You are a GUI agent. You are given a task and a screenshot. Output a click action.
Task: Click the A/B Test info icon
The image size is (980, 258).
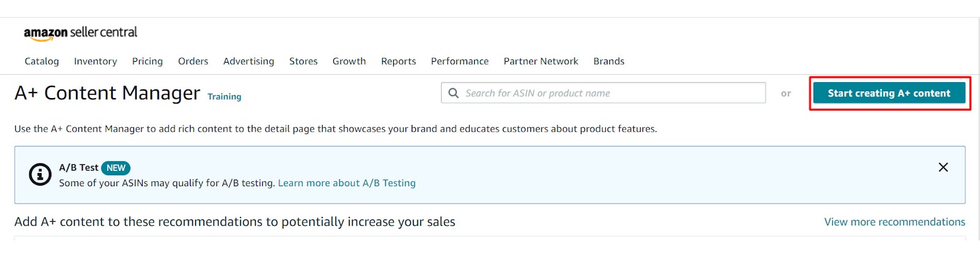point(40,175)
